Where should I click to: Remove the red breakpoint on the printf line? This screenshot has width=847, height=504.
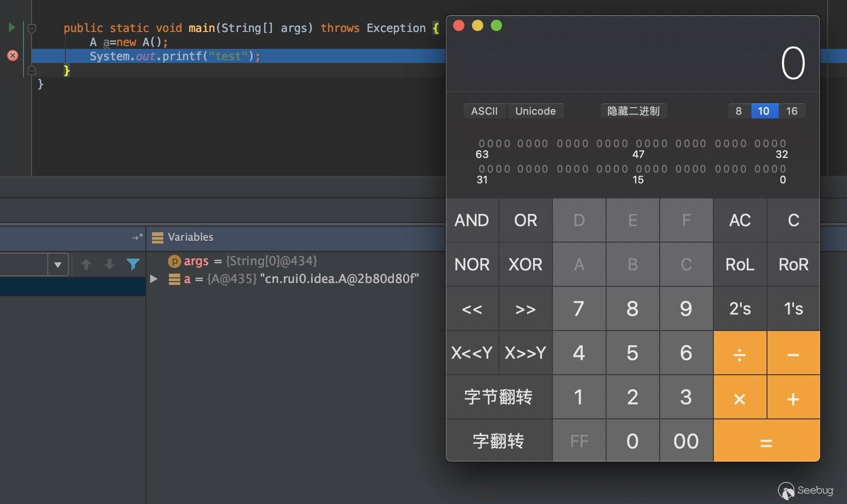[13, 55]
